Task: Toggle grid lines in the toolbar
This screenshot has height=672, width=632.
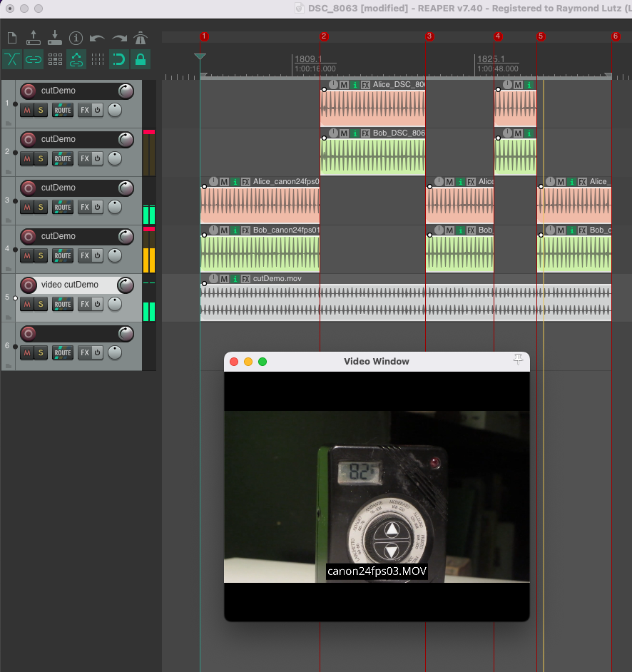Action: tap(98, 60)
